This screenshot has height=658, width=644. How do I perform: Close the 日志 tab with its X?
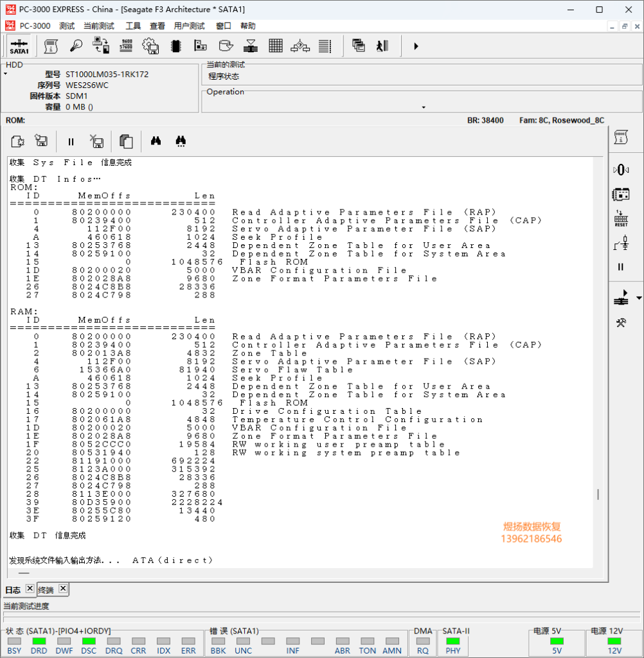(x=30, y=589)
